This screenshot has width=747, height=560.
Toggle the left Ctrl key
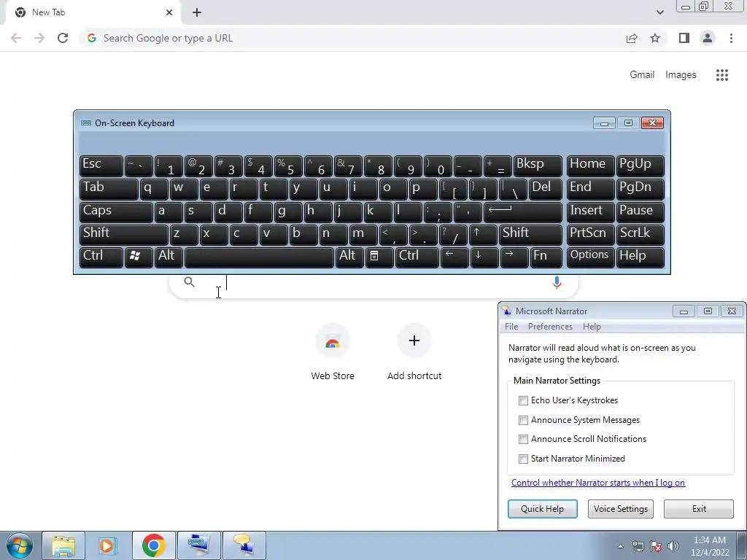pyautogui.click(x=101, y=257)
